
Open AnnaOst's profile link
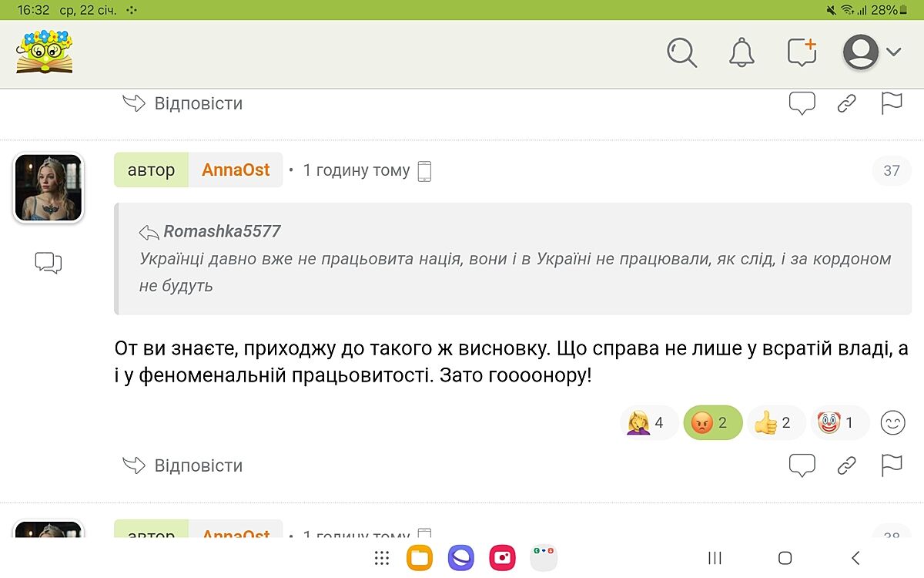point(236,170)
